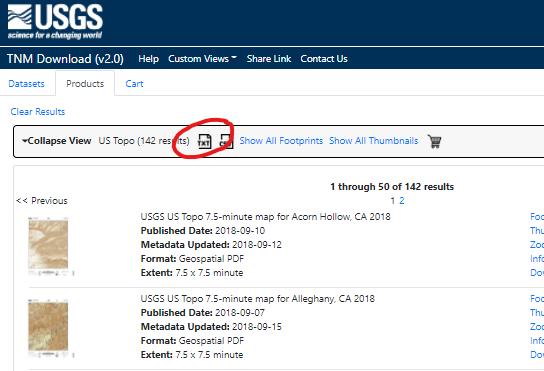Viewport: 544px width, 371px height.
Task: Open the Custom Views dropdown
Action: tap(202, 59)
